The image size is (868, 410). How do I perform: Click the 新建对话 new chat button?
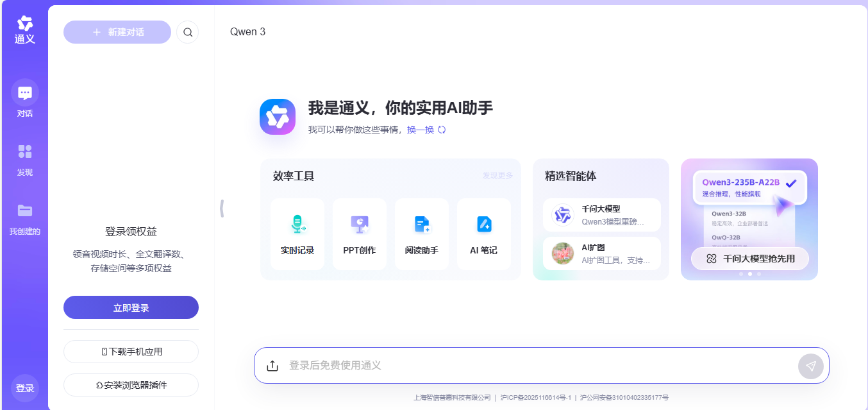[117, 32]
